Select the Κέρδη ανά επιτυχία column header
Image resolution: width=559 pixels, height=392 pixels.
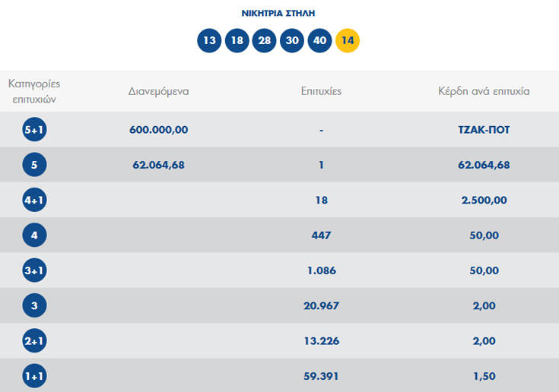[484, 91]
